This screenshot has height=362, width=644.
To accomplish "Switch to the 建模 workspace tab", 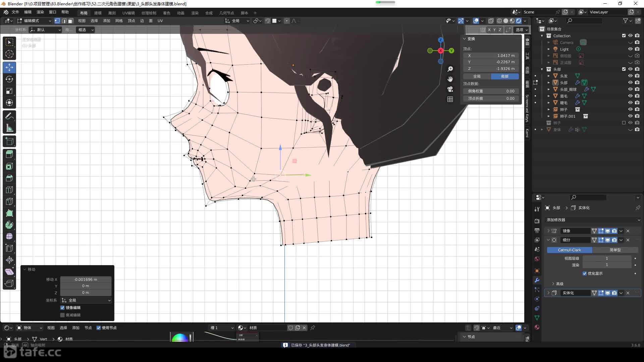I will 98,13.
